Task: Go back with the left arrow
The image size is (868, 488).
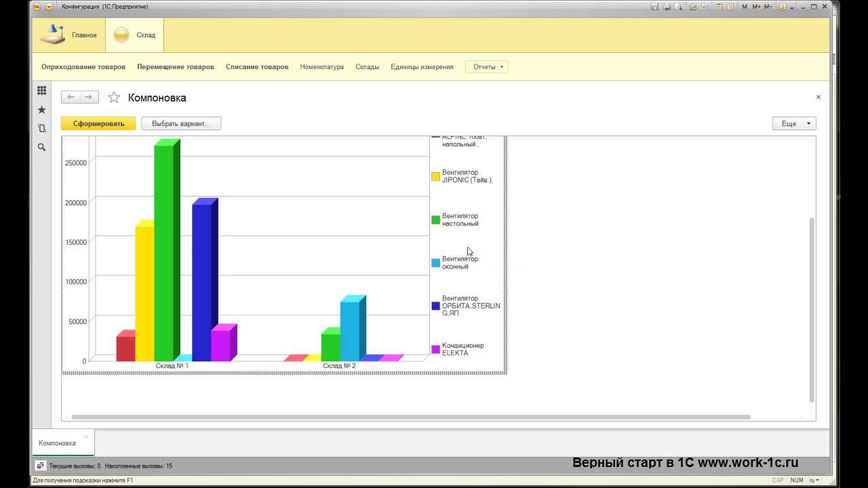Action: click(x=71, y=98)
